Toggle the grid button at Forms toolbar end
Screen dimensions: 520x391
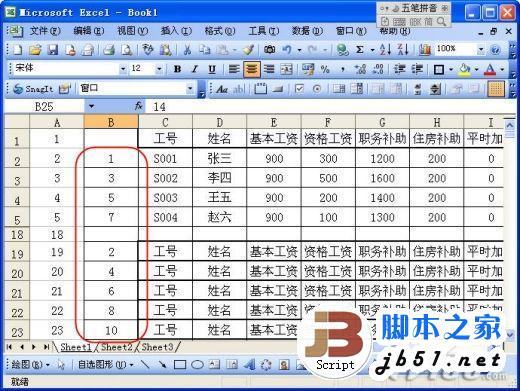(496, 89)
